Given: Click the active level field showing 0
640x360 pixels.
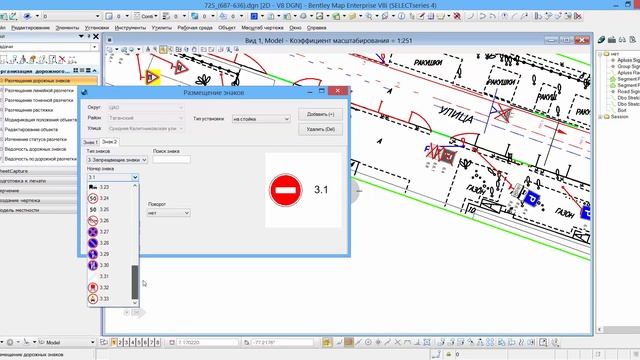Looking at the screenshot, I should point(70,16).
